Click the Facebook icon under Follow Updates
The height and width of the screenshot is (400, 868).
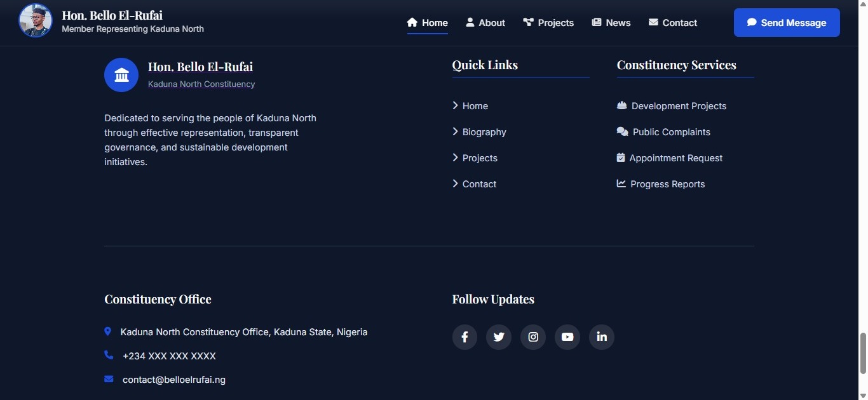coord(465,337)
